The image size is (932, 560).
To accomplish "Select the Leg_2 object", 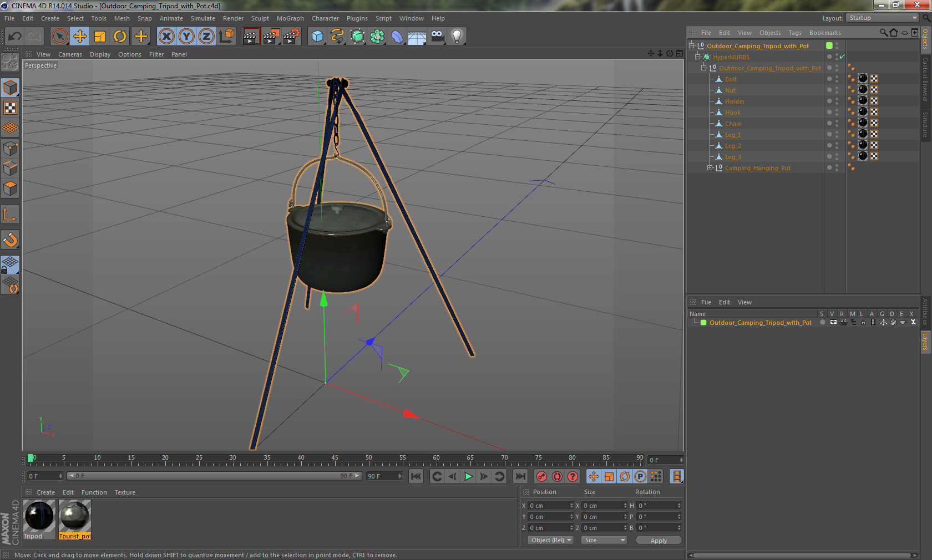I will click(733, 146).
